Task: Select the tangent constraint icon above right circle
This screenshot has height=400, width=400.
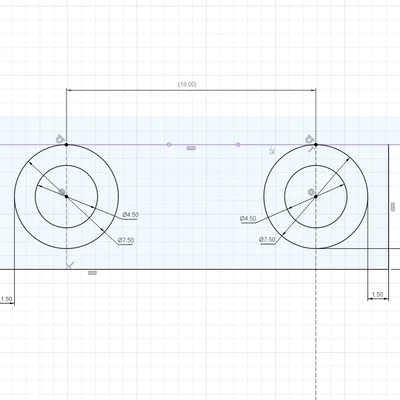Action: [x=309, y=138]
